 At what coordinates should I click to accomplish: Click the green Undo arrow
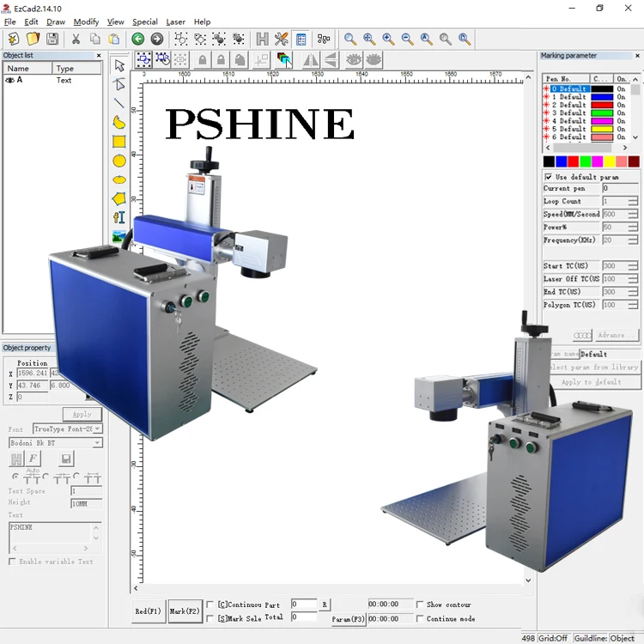138,39
